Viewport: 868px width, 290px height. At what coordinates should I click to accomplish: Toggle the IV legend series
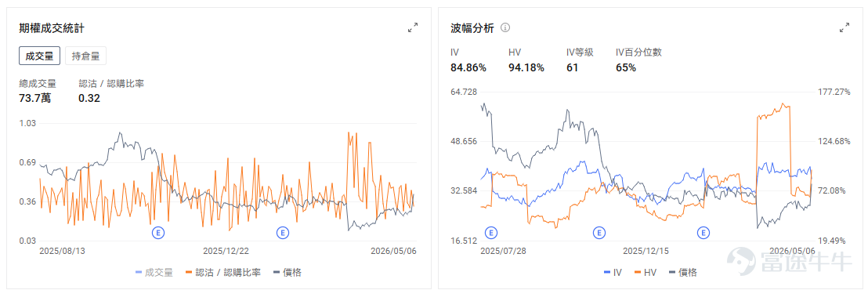(x=612, y=272)
